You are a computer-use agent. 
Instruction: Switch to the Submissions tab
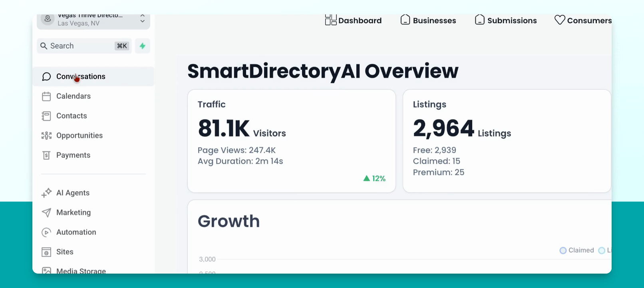click(506, 20)
